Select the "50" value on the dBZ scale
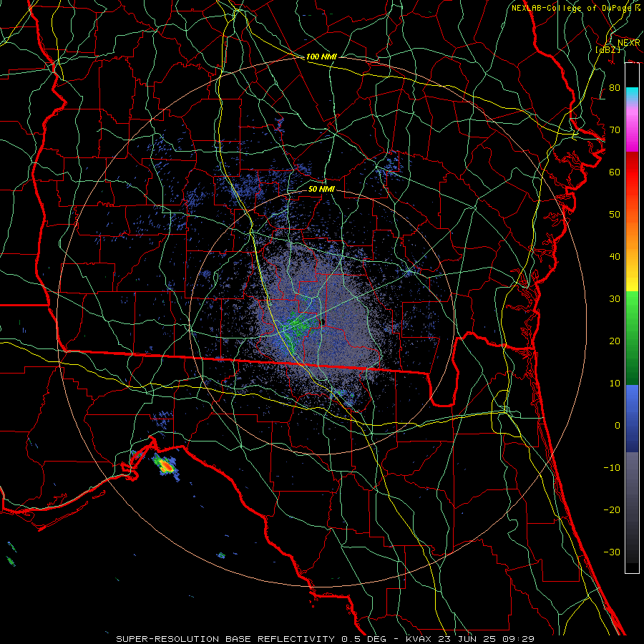This screenshot has height=644, width=644. (615, 215)
